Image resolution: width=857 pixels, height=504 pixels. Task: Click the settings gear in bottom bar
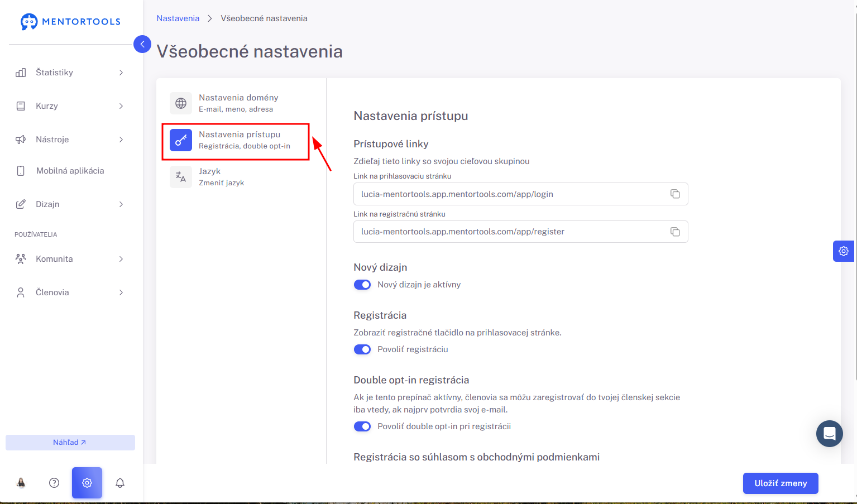(x=87, y=483)
